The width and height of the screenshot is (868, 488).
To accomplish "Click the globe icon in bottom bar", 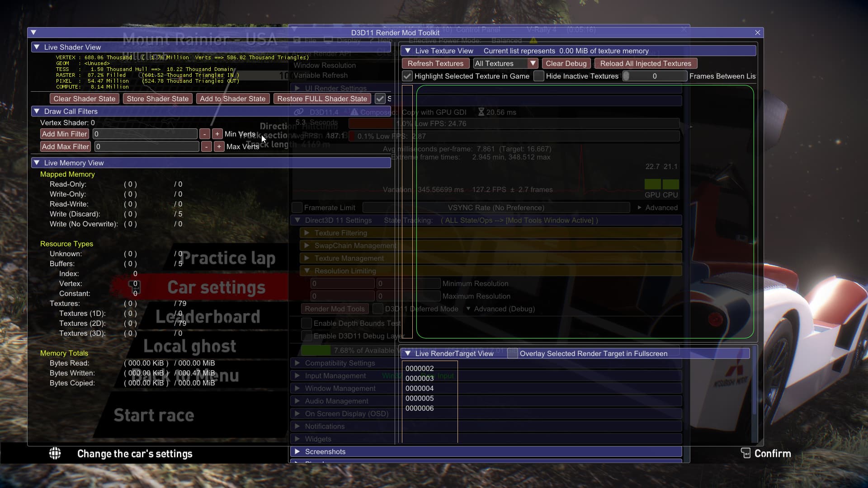I will [55, 453].
